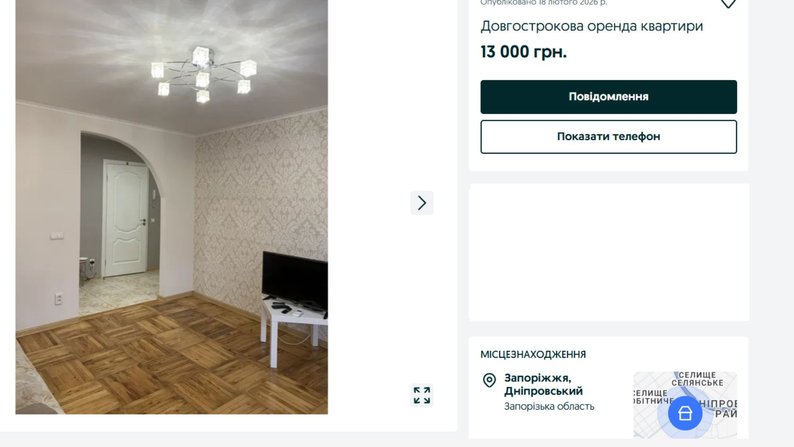Open the photo gallery in fullscreen
Viewport: 794px width, 447px height.
422,395
